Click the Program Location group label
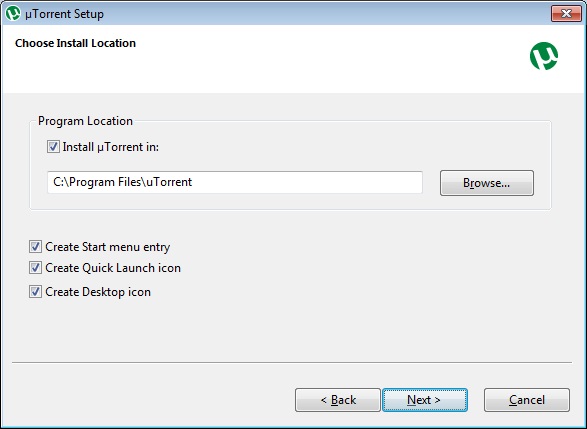 click(85, 121)
